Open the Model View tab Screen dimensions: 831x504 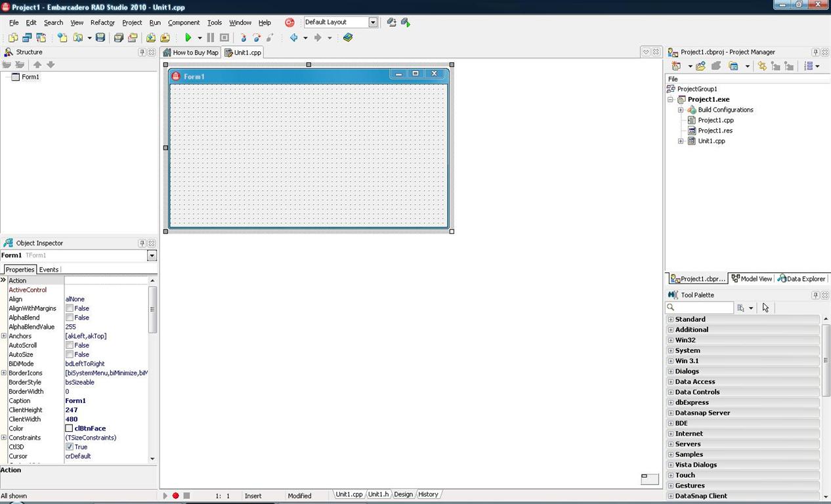click(752, 279)
